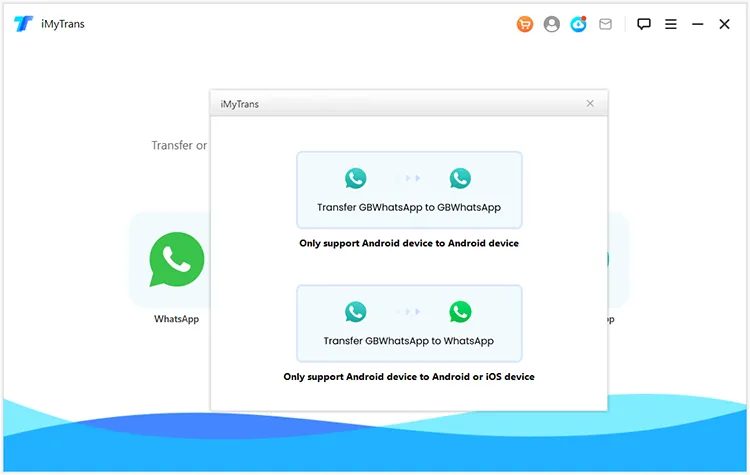Click the 'WhatsApp' label under green icon
Screen dimensions: 750x475
(x=176, y=319)
